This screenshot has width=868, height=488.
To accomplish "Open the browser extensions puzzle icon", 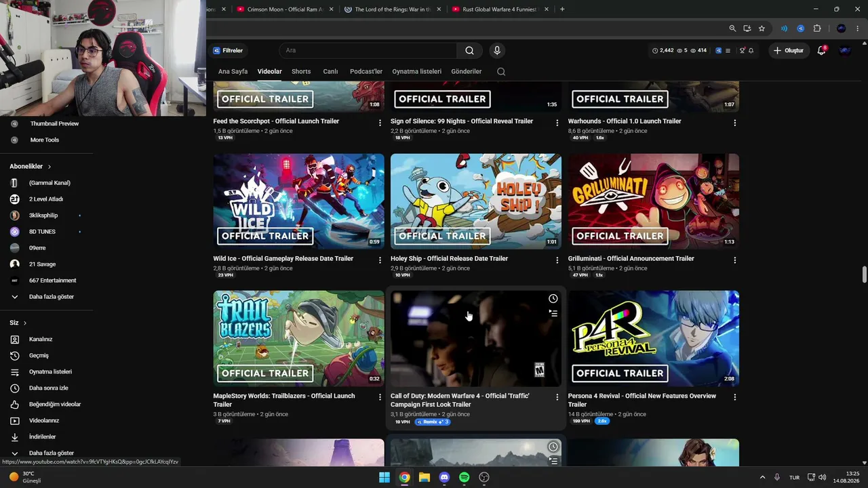I will pyautogui.click(x=817, y=28).
